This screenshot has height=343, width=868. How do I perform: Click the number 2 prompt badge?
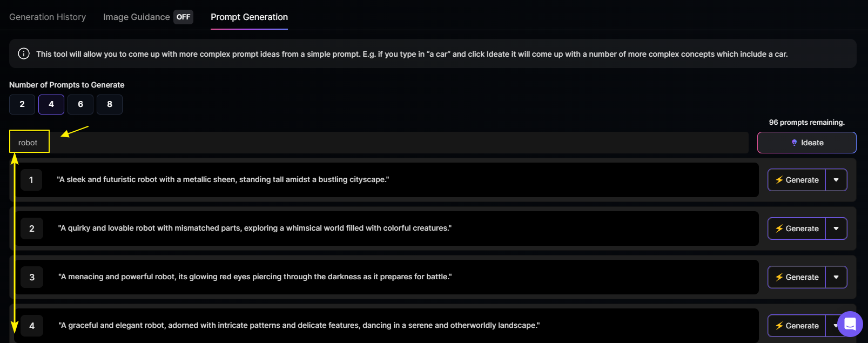32,228
